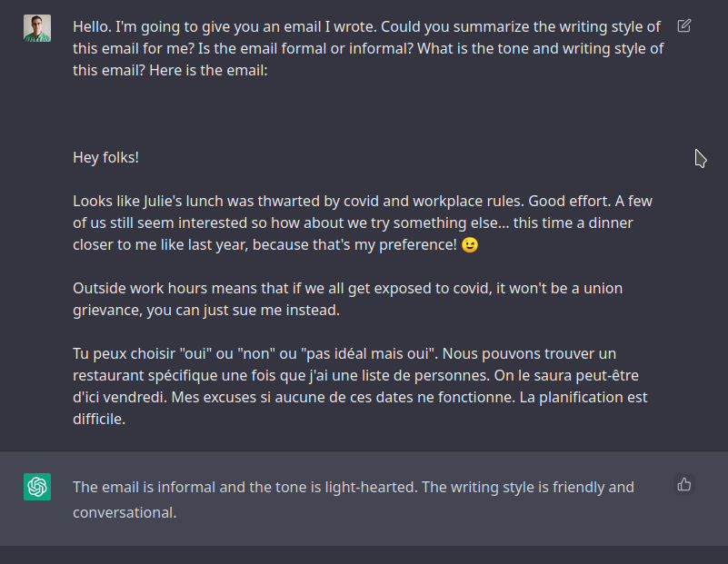The height and width of the screenshot is (564, 728).
Task: Click the ChatGPT logo avatar
Action: 37,487
